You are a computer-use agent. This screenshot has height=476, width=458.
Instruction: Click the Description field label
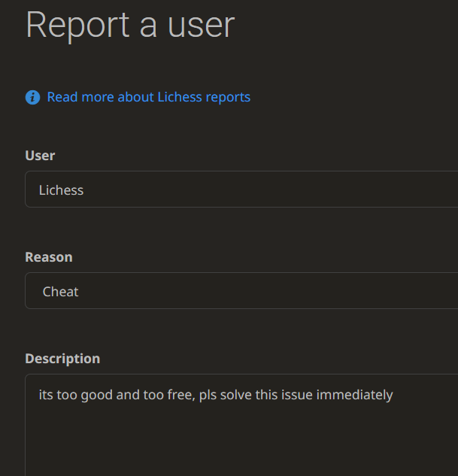[x=62, y=359]
